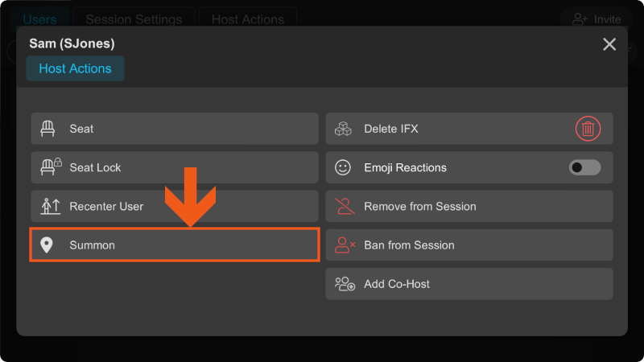Click the Add Co-Host button

pyautogui.click(x=469, y=284)
